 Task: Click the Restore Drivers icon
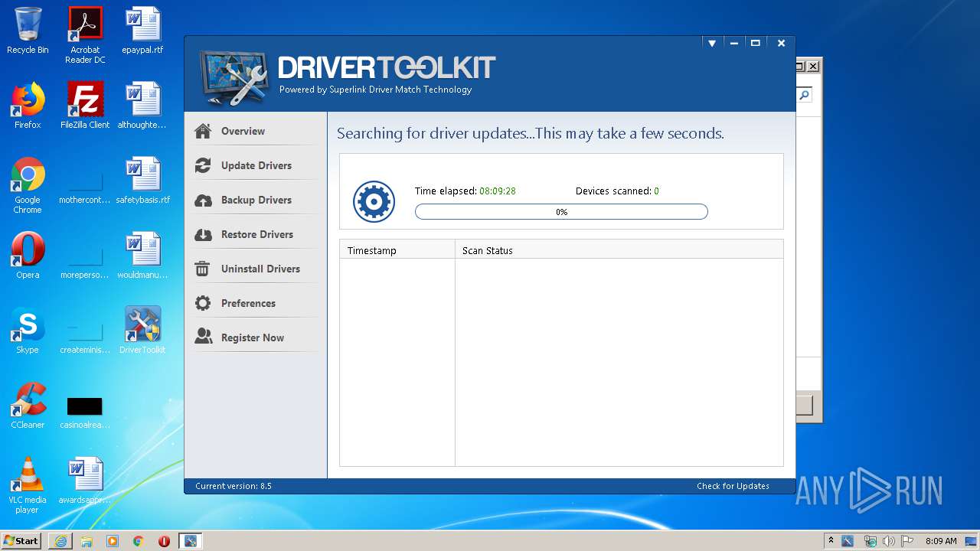(x=203, y=234)
